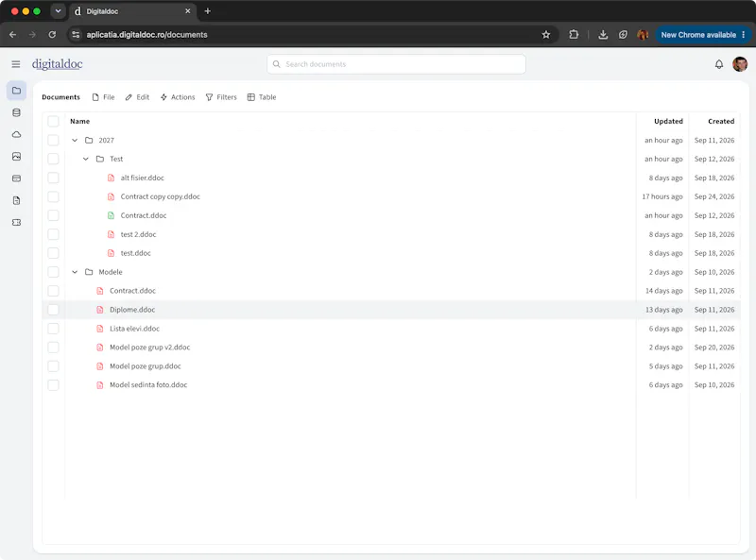Close the Digitaldoc browser tab
This screenshot has height=560, width=756.
click(x=187, y=11)
